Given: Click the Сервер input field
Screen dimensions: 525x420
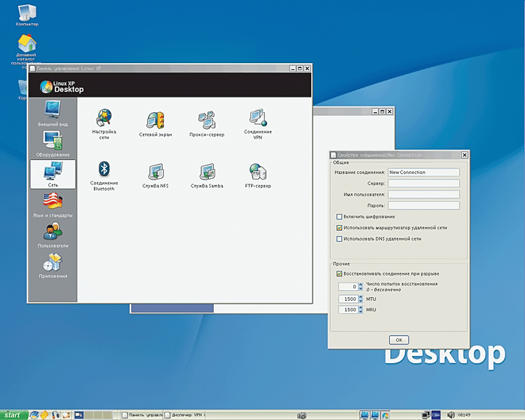Looking at the screenshot, I should (423, 183).
